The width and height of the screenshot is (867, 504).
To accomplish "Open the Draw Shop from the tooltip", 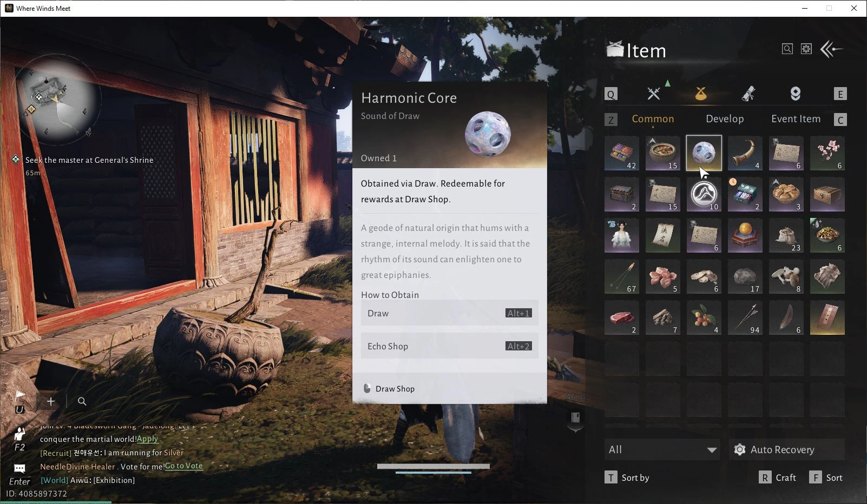I will click(x=390, y=389).
